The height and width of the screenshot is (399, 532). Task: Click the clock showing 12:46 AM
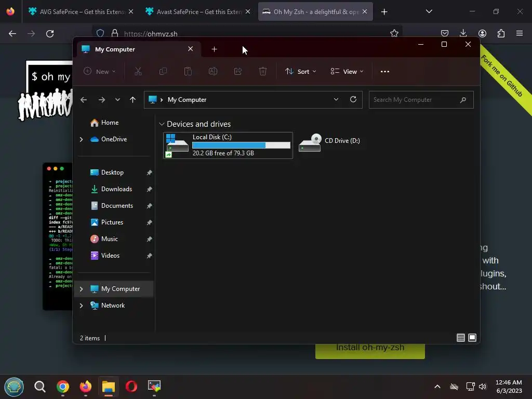point(509,383)
